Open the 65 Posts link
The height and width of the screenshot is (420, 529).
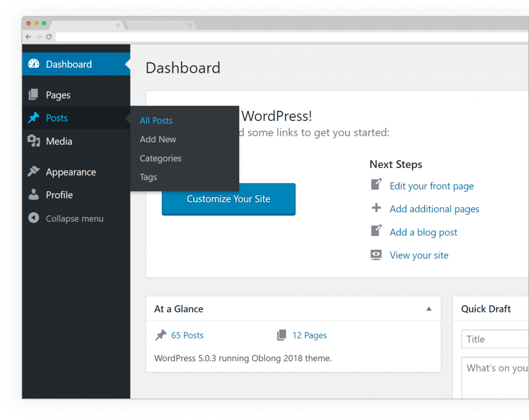187,335
